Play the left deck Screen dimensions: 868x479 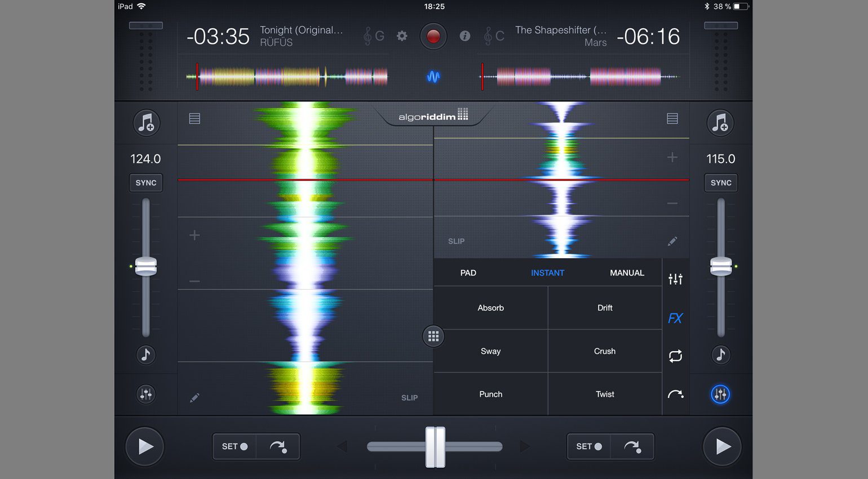click(x=145, y=446)
